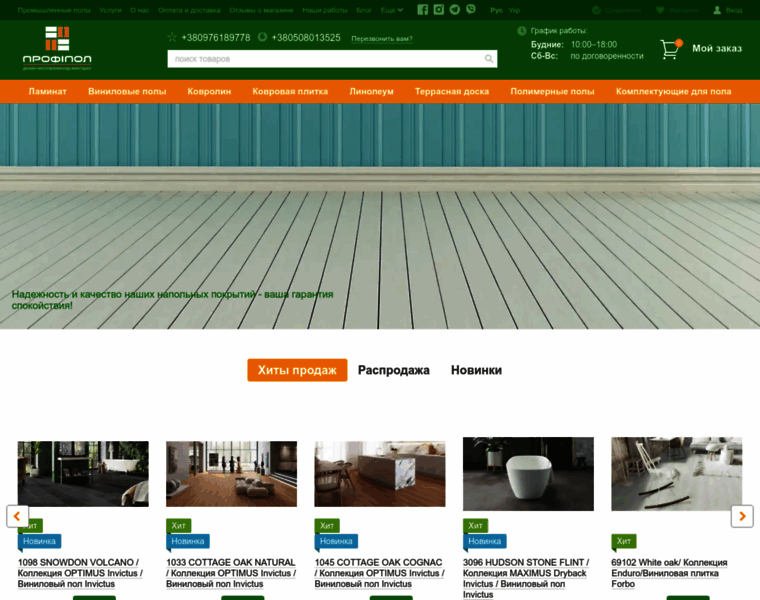Open the Telegram icon
This screenshot has width=760, height=600.
[x=455, y=10]
